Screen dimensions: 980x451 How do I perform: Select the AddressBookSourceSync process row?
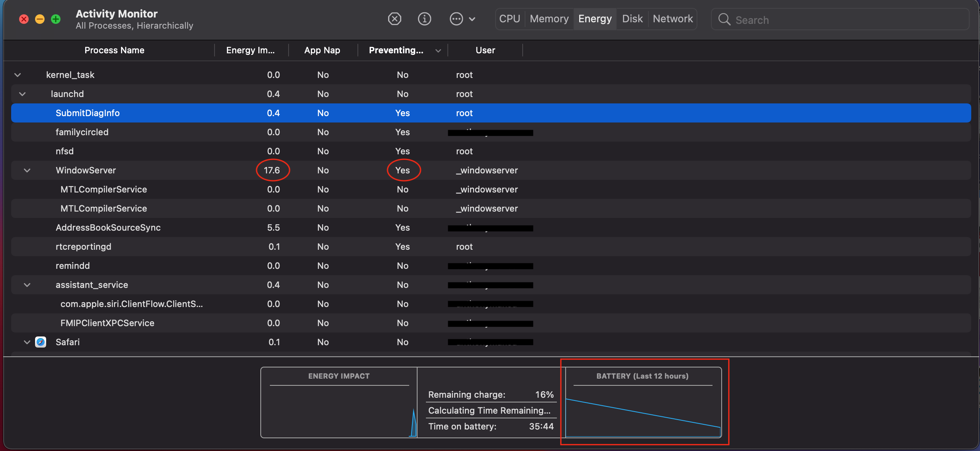tap(108, 227)
